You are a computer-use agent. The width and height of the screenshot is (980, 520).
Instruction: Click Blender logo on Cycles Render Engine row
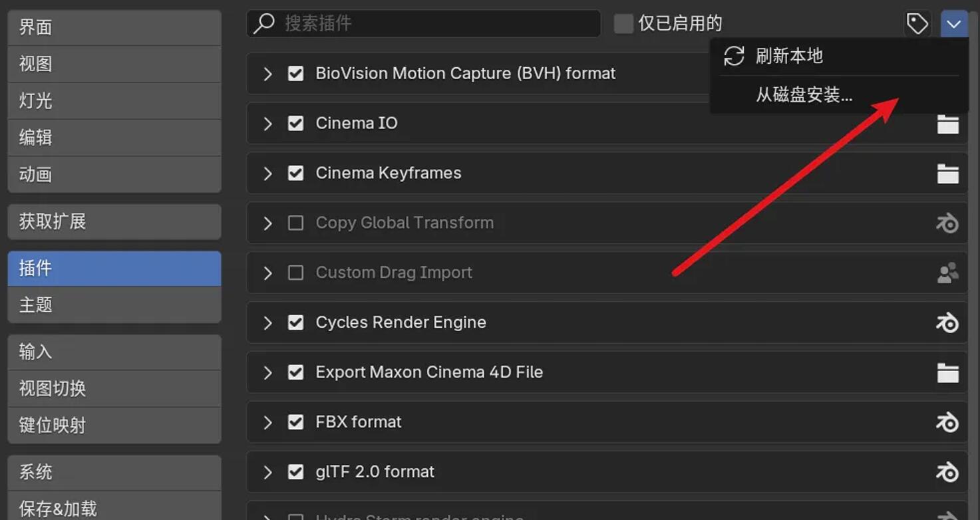click(947, 323)
